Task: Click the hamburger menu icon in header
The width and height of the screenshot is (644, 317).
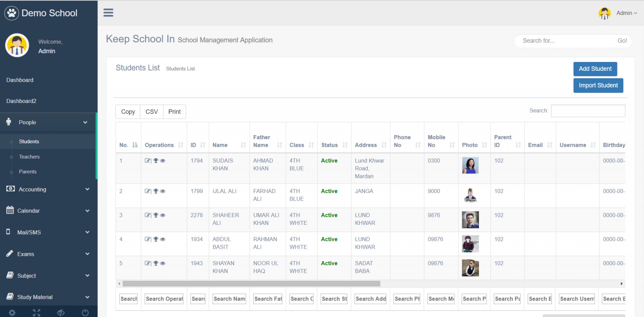Action: tap(108, 13)
